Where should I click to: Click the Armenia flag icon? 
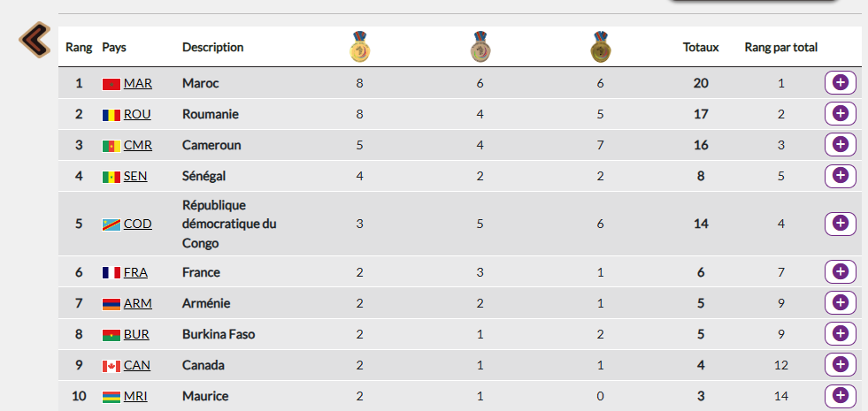(x=111, y=304)
